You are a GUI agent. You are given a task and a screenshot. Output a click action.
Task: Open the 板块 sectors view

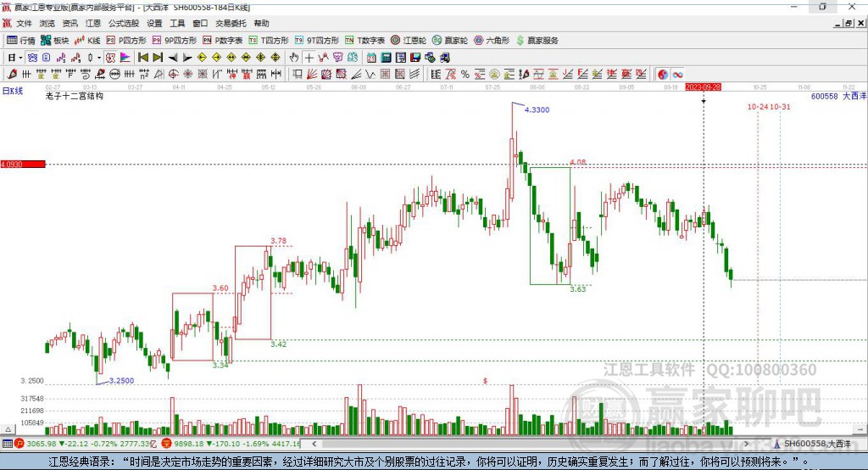tap(54, 41)
